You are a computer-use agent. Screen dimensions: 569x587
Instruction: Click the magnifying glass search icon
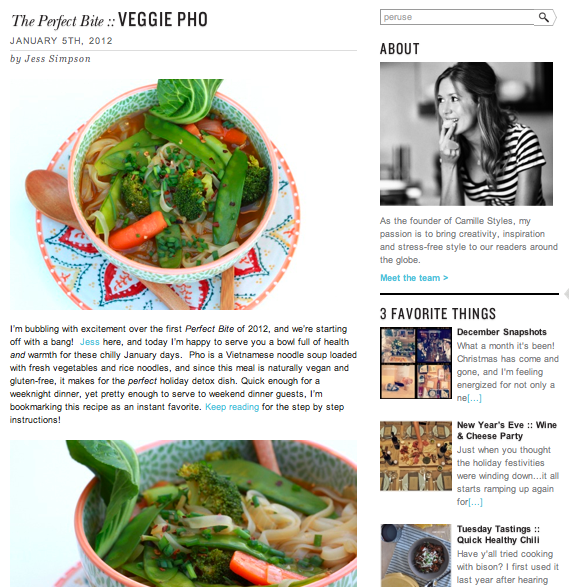544,17
